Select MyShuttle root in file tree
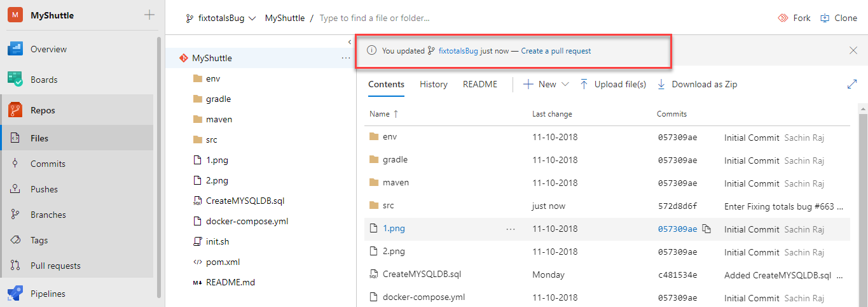The height and width of the screenshot is (307, 868). [212, 58]
